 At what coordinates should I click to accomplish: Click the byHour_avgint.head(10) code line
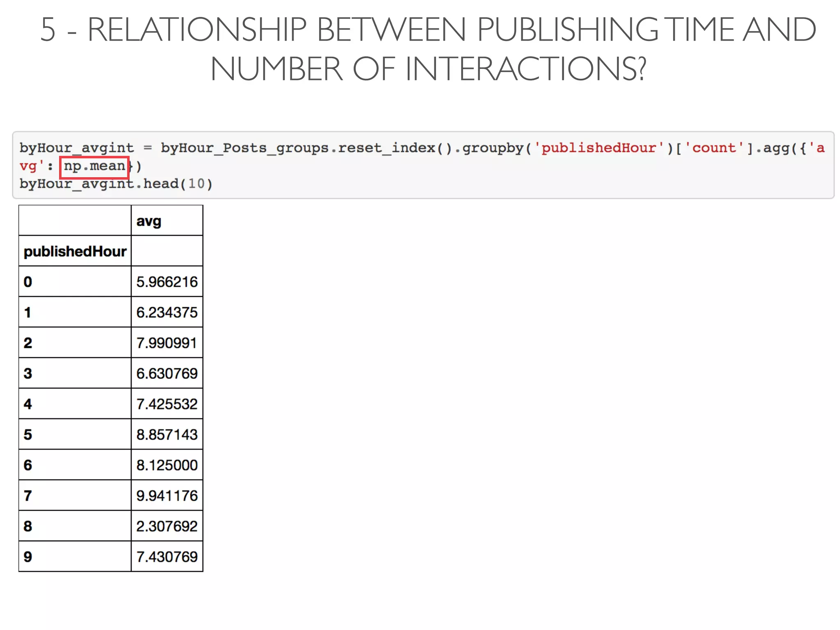(116, 184)
